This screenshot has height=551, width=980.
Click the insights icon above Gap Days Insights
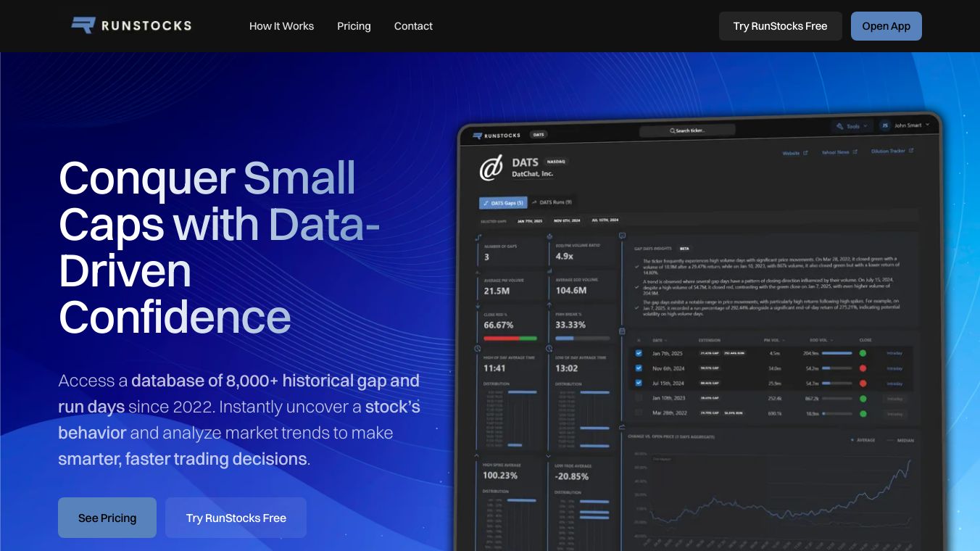(622, 236)
